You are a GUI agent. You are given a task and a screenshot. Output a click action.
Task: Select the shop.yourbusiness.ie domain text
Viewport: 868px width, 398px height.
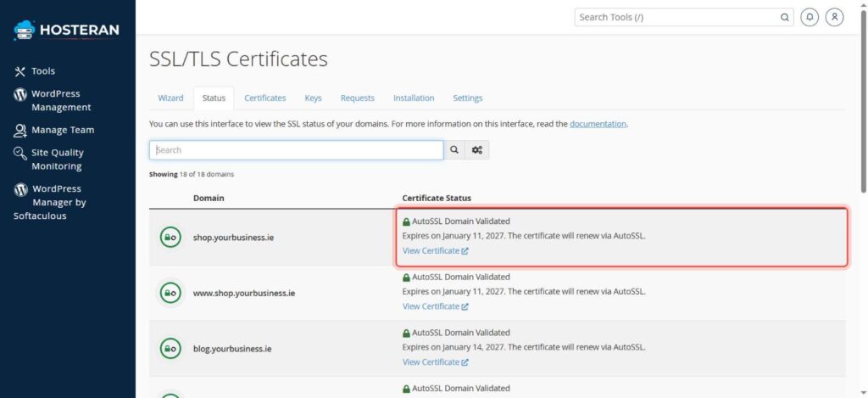233,238
